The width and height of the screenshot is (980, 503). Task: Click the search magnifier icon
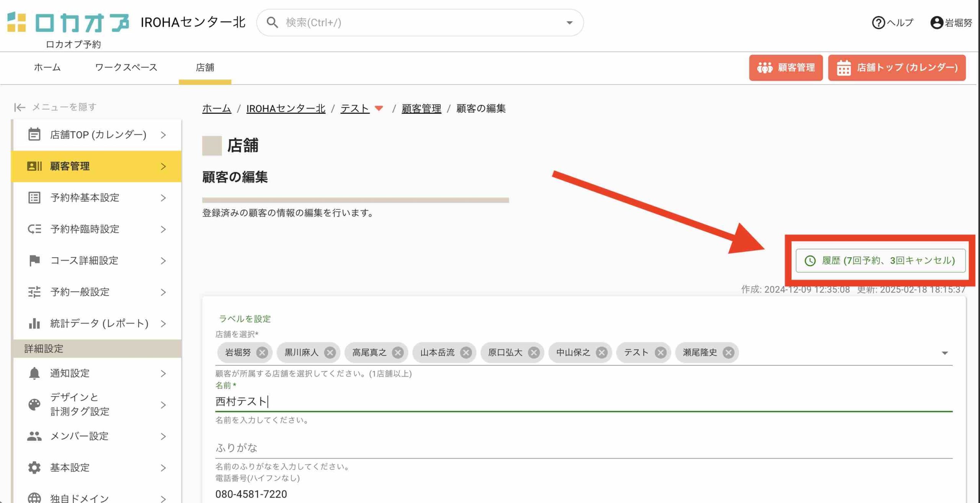pyautogui.click(x=272, y=23)
